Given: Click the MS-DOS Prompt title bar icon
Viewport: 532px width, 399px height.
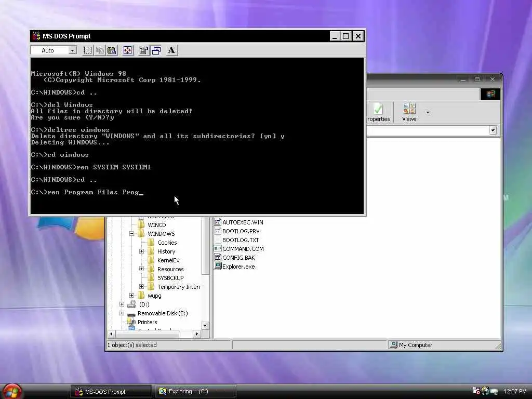Looking at the screenshot, I should (x=36, y=36).
